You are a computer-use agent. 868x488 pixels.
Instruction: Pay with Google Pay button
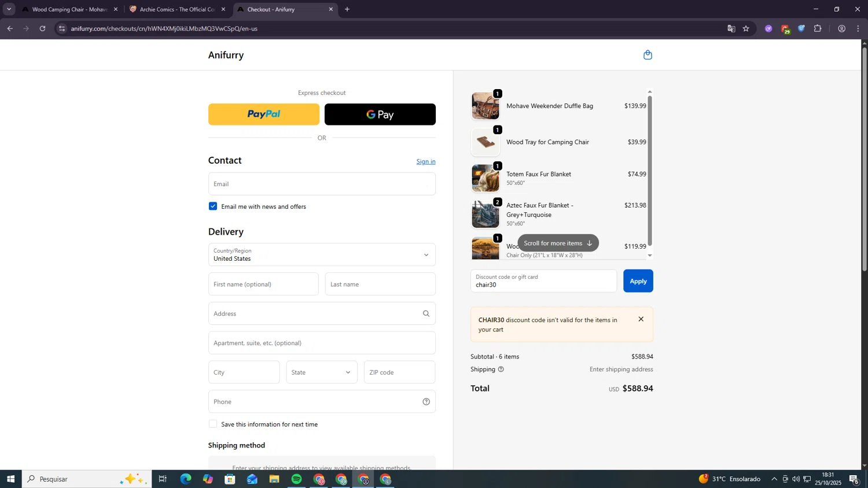(x=380, y=114)
